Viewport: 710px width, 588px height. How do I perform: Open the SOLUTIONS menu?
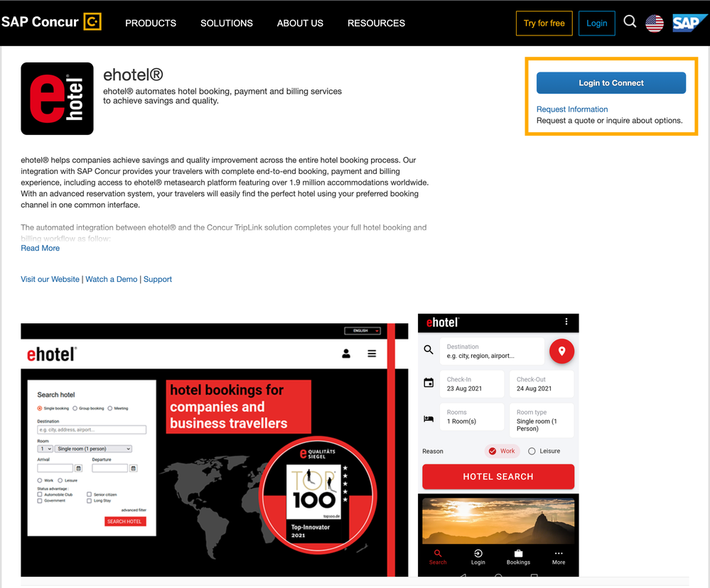(x=227, y=23)
